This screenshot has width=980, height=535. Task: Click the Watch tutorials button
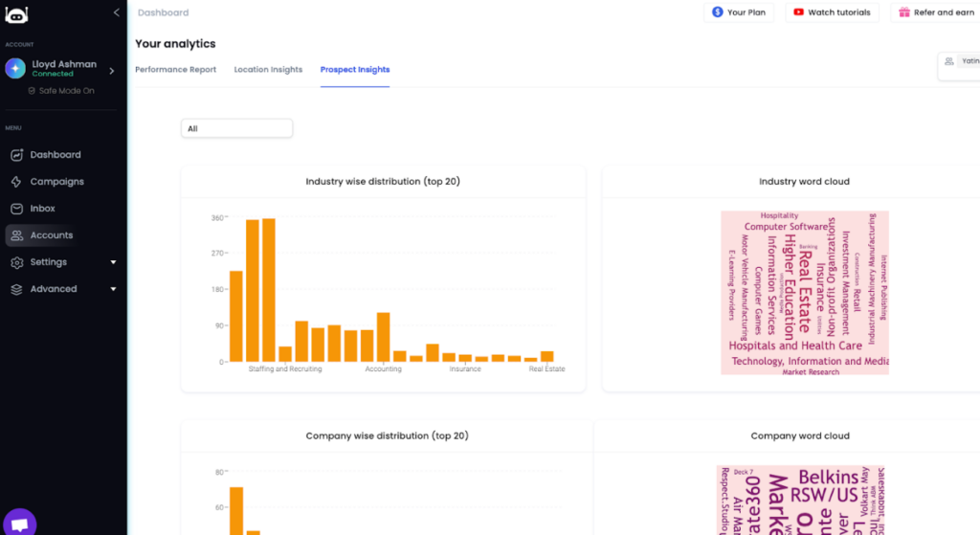(832, 12)
